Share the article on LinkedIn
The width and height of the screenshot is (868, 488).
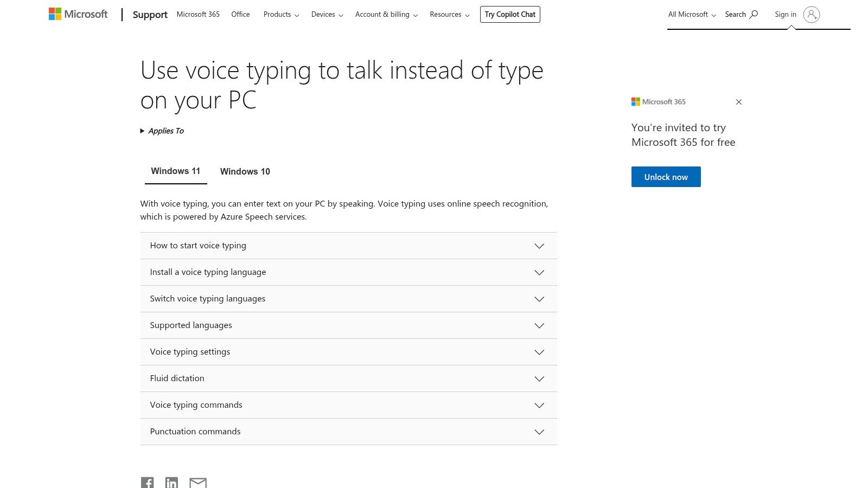pyautogui.click(x=171, y=482)
